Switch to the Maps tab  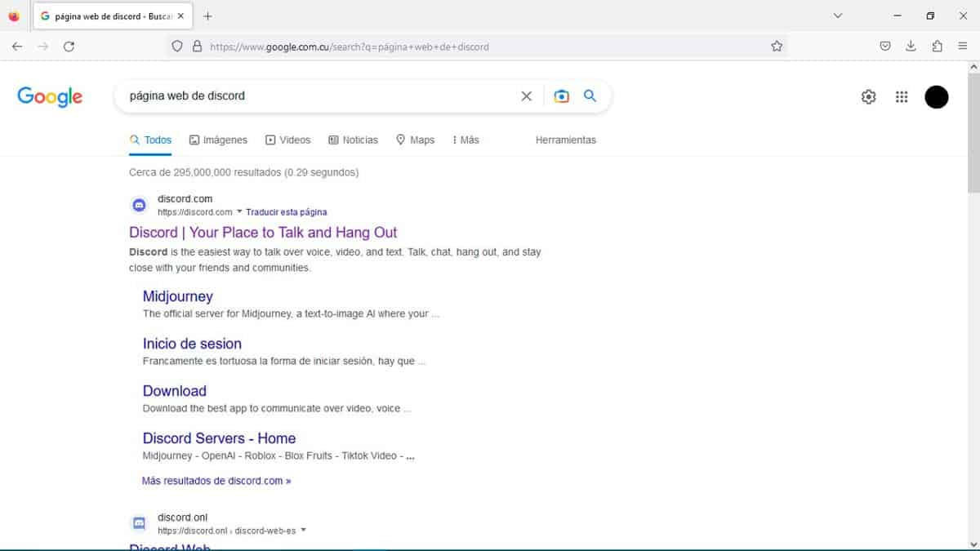[x=415, y=140]
